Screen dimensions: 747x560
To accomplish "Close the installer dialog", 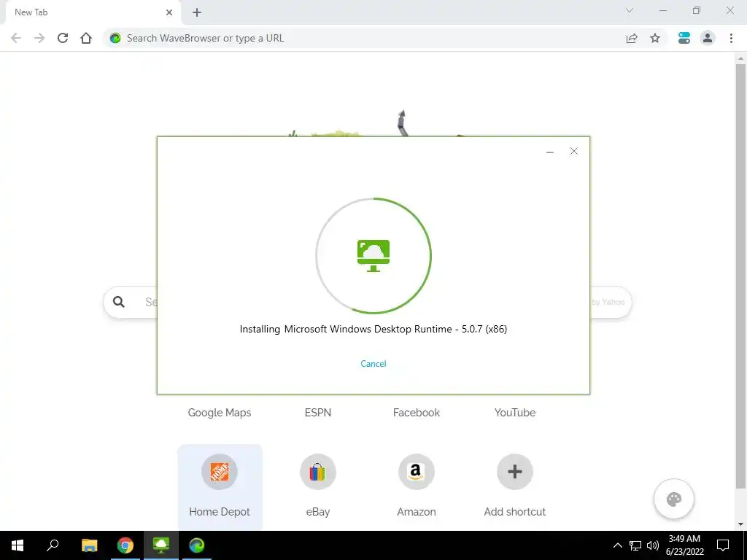I will click(x=574, y=152).
